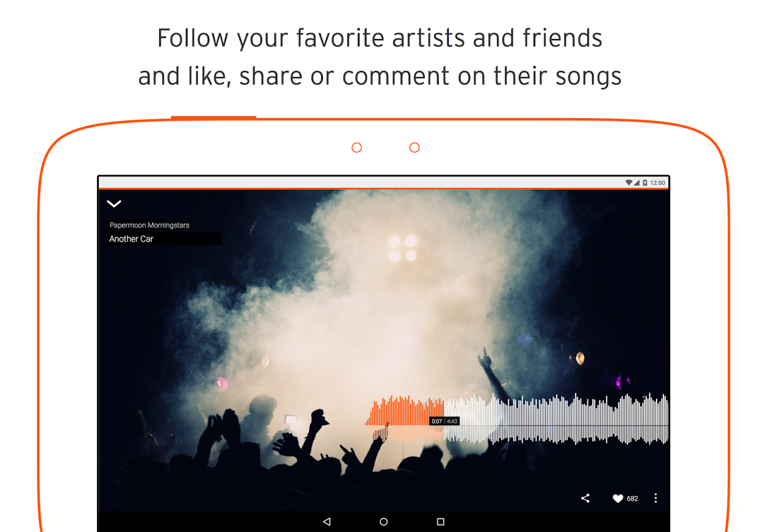
Task: Like the track with the heart icon
Action: point(617,498)
